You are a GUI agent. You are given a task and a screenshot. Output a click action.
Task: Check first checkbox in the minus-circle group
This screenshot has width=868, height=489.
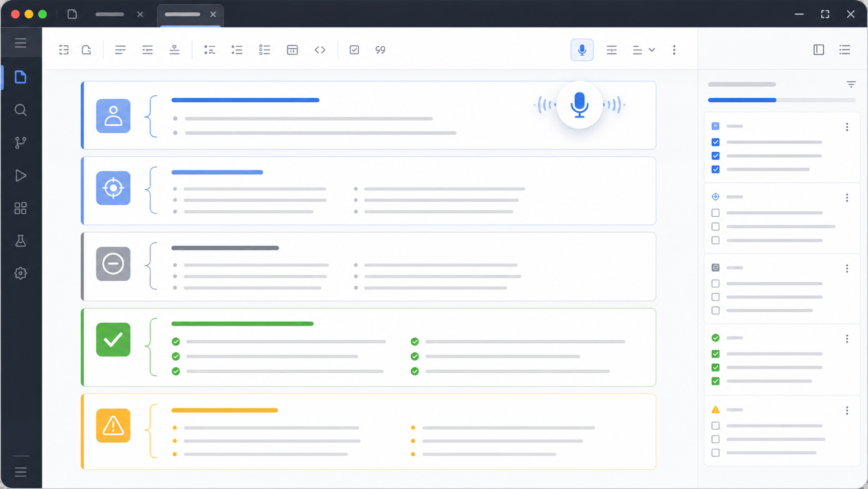715,284
